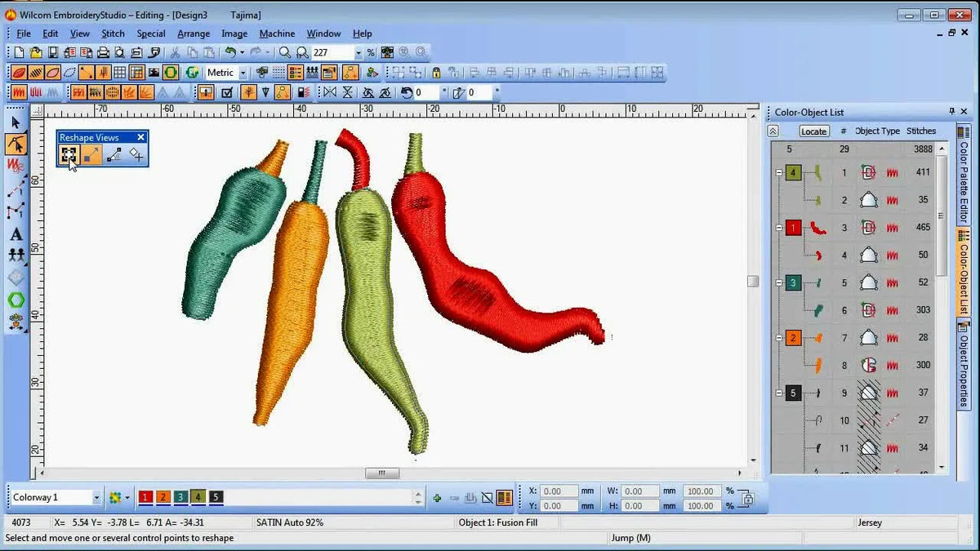
Task: Click the New design icon
Action: tap(19, 52)
